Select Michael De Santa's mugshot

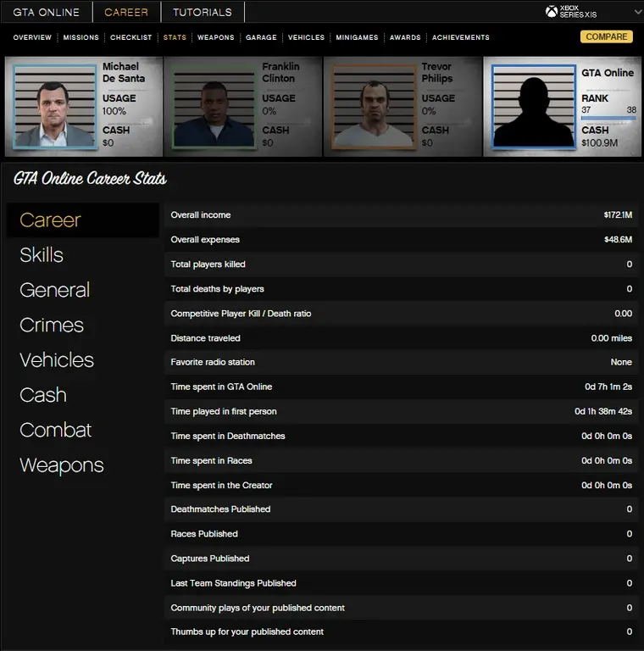click(x=55, y=107)
